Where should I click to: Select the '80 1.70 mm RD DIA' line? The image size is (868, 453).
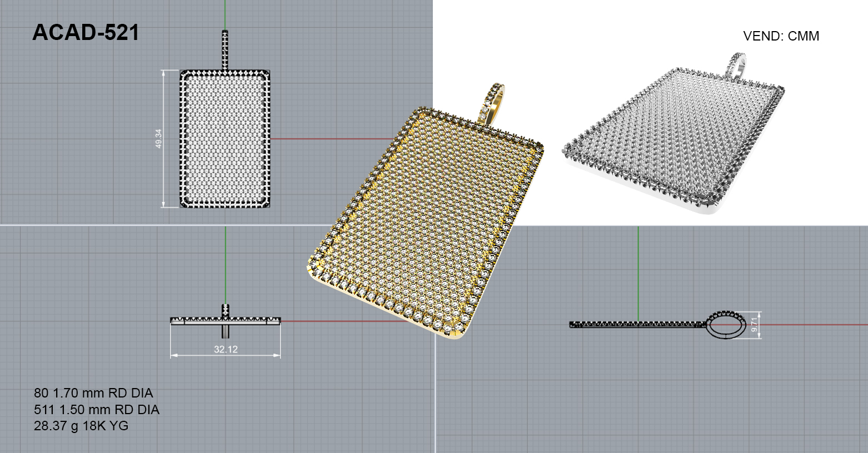(x=93, y=393)
